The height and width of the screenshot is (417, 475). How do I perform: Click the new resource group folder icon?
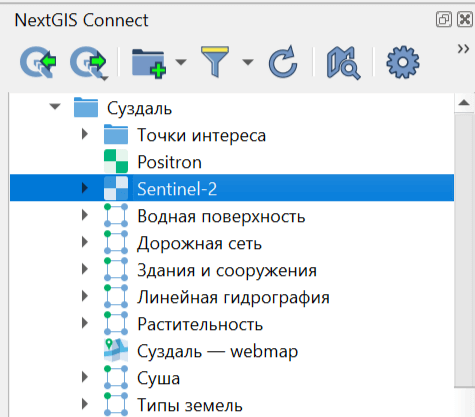coord(149,63)
